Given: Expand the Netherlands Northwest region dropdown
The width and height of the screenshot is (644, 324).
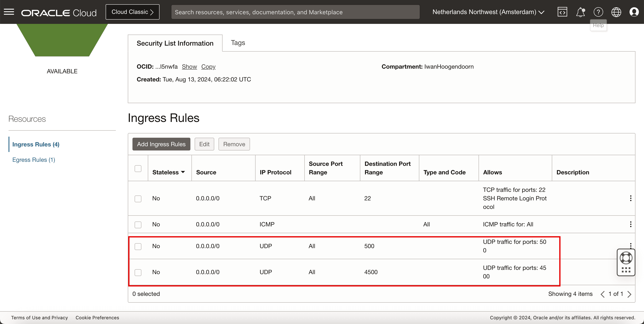Looking at the screenshot, I should pyautogui.click(x=488, y=12).
